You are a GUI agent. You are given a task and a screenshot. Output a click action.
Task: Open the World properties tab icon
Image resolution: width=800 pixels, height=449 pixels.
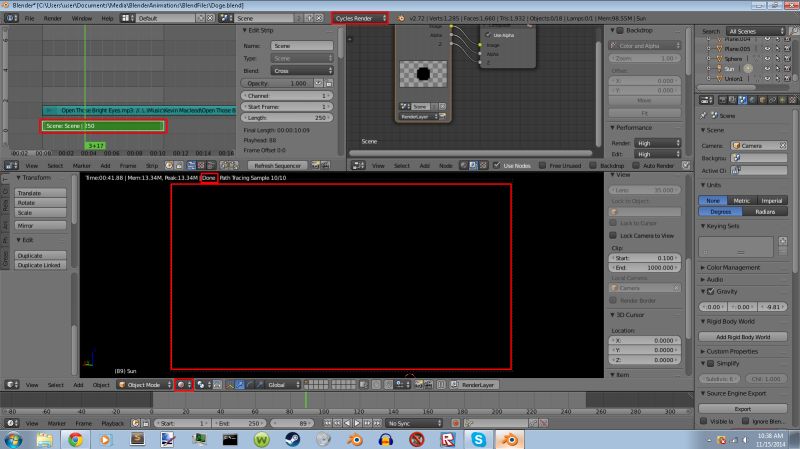[x=752, y=100]
